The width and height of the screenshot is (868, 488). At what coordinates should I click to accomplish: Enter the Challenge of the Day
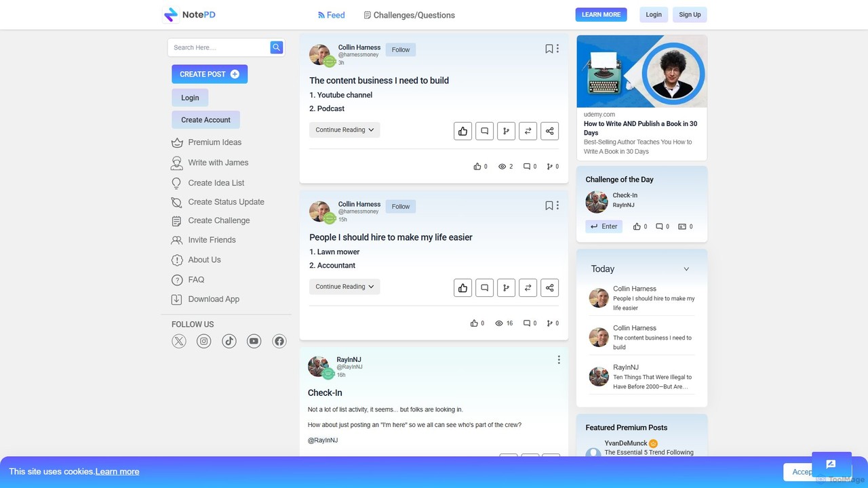pyautogui.click(x=604, y=226)
